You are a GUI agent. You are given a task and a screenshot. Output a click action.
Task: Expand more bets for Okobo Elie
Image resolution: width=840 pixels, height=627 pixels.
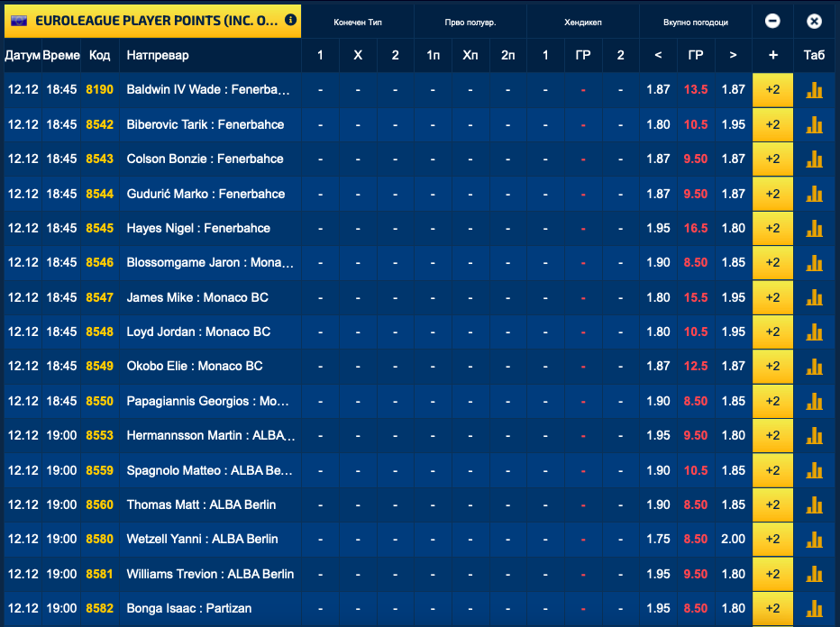pyautogui.click(x=772, y=366)
